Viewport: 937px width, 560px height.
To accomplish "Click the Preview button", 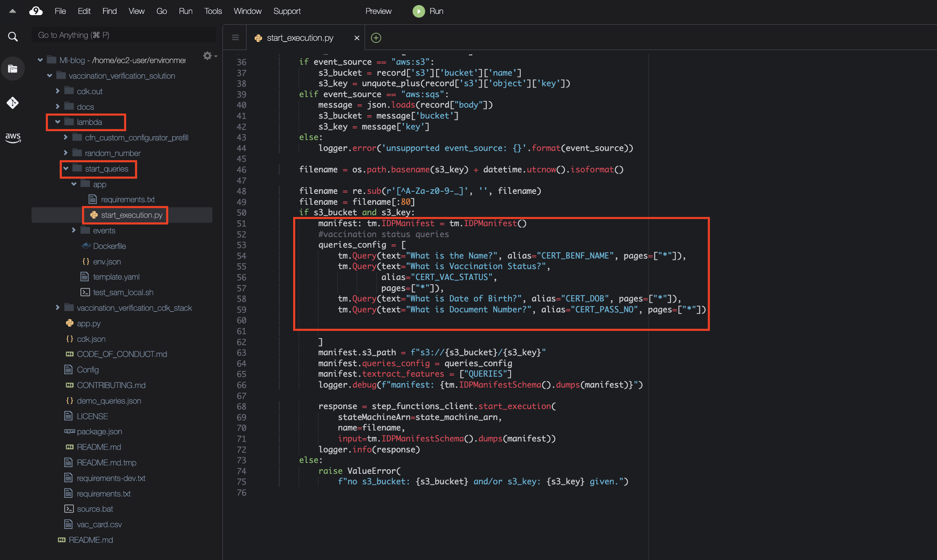I will coord(378,11).
